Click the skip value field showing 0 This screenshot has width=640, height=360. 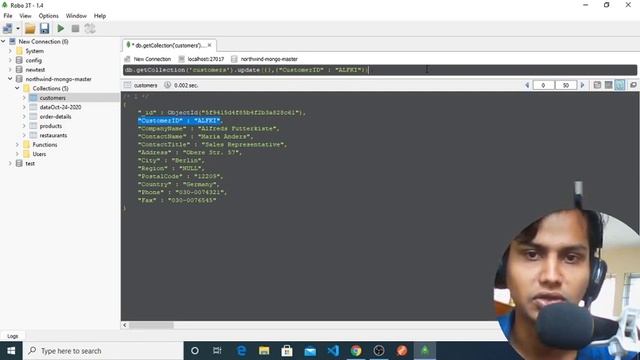pyautogui.click(x=543, y=85)
